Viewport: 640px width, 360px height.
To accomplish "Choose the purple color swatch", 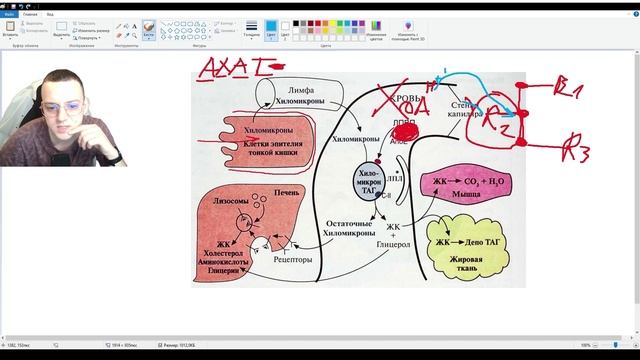I will point(362,24).
